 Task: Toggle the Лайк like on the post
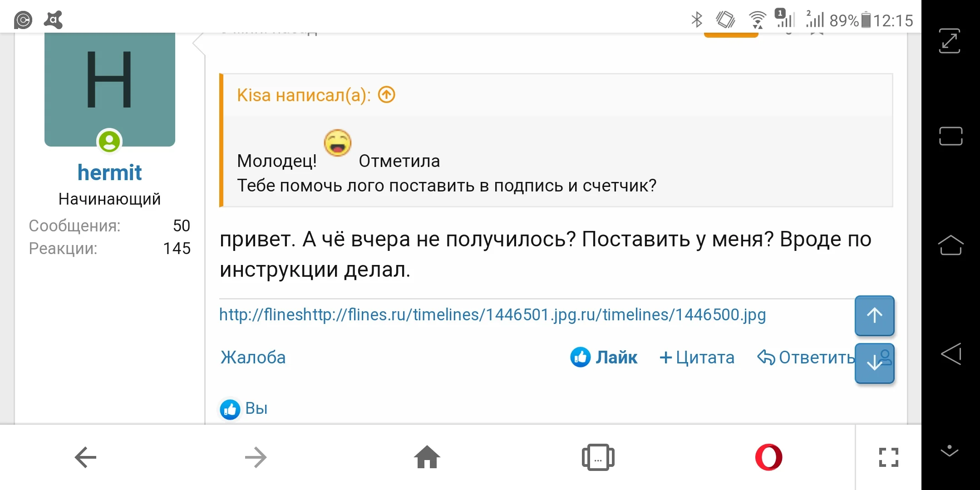coord(604,358)
